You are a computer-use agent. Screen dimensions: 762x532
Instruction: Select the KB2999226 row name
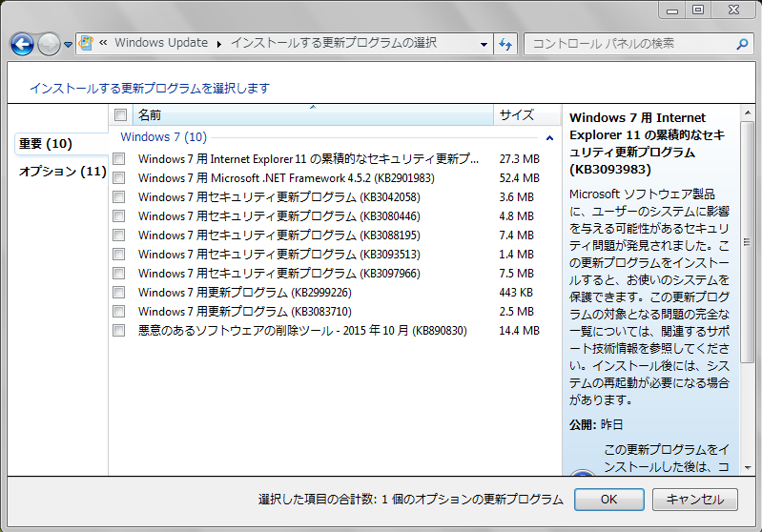245,293
